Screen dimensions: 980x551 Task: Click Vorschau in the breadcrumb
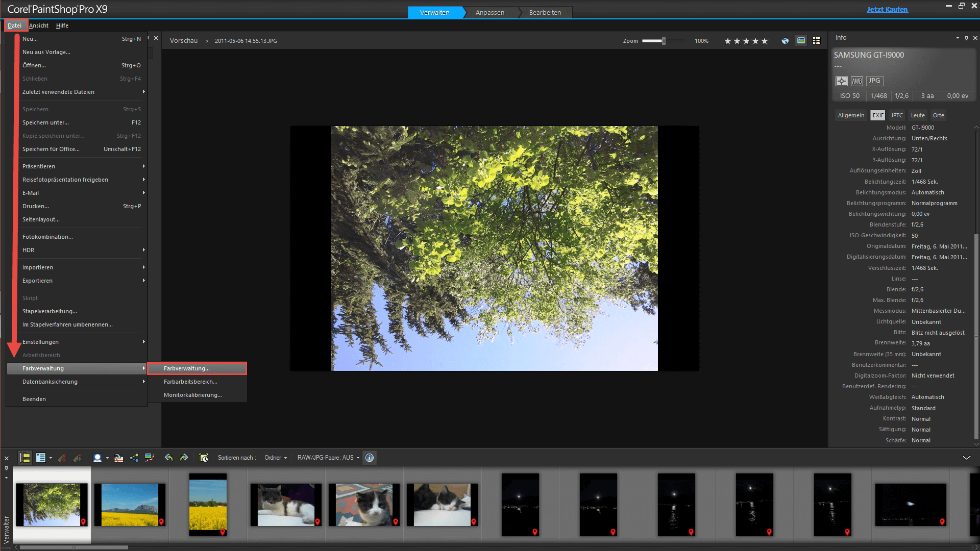click(184, 41)
